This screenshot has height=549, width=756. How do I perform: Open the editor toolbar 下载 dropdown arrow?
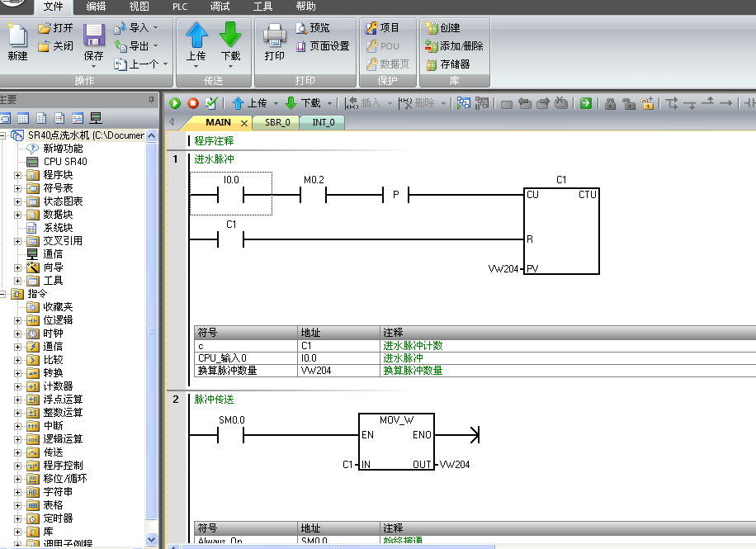coord(330,103)
